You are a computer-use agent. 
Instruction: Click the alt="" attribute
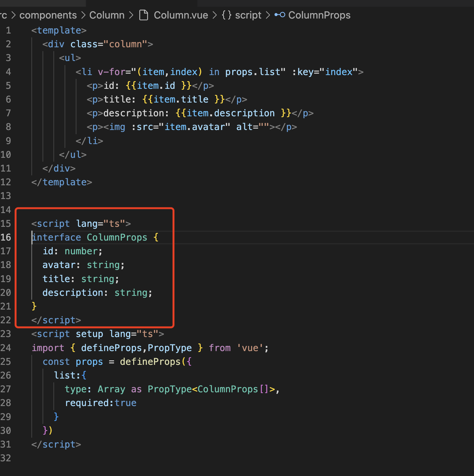[253, 127]
